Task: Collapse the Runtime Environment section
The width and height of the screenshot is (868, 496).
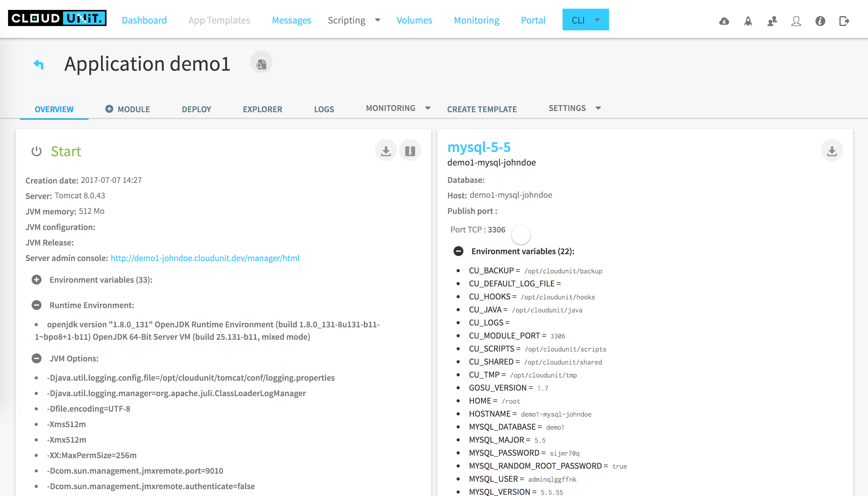Action: (37, 305)
